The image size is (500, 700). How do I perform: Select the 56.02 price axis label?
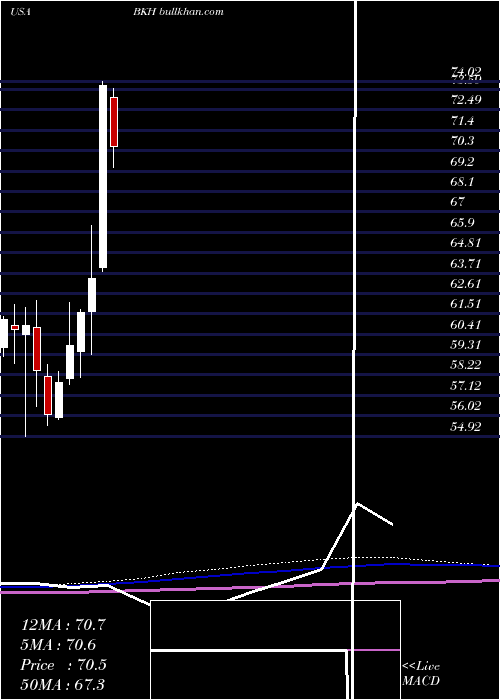(x=466, y=405)
